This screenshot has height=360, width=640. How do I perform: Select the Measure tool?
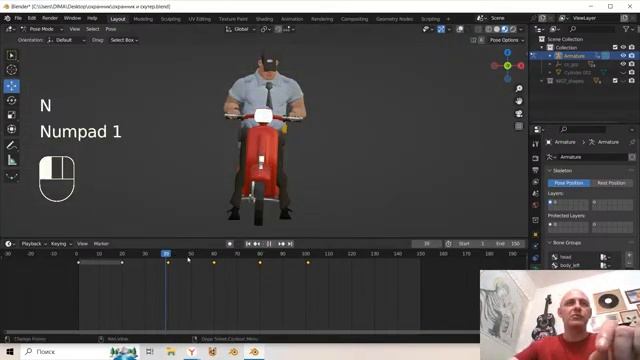click(11, 160)
